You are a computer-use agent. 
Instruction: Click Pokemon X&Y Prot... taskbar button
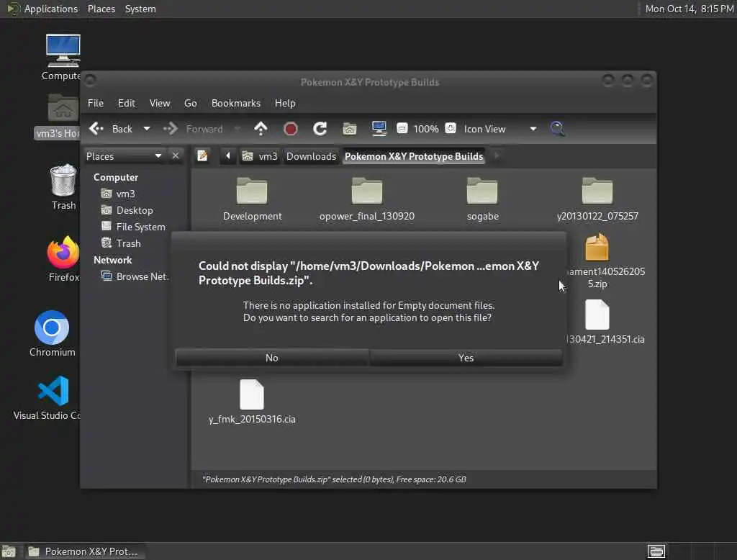click(x=85, y=551)
